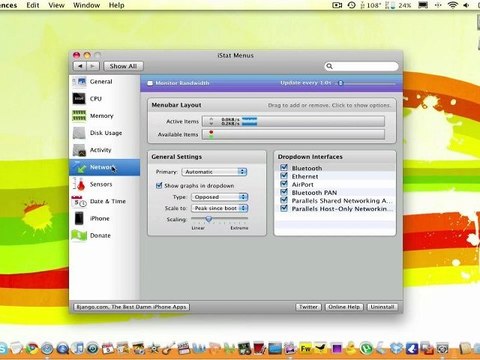Viewport: 480px width, 360px height.
Task: Click the Available Items well
Action: (293, 134)
